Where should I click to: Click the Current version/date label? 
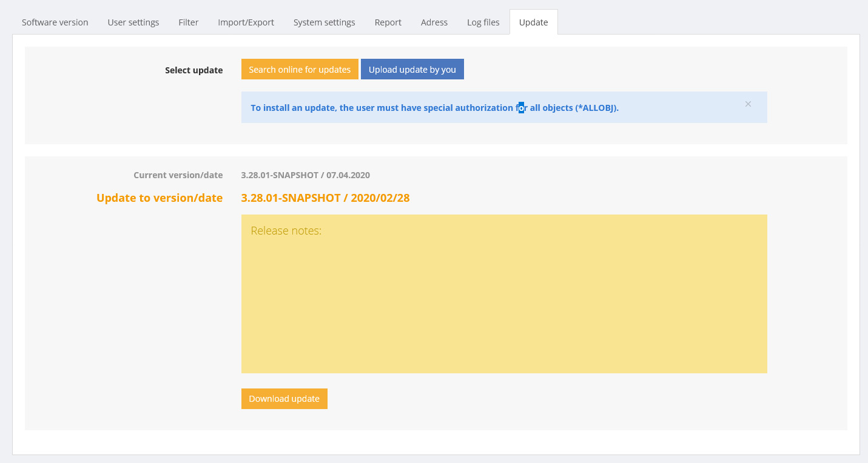click(178, 175)
